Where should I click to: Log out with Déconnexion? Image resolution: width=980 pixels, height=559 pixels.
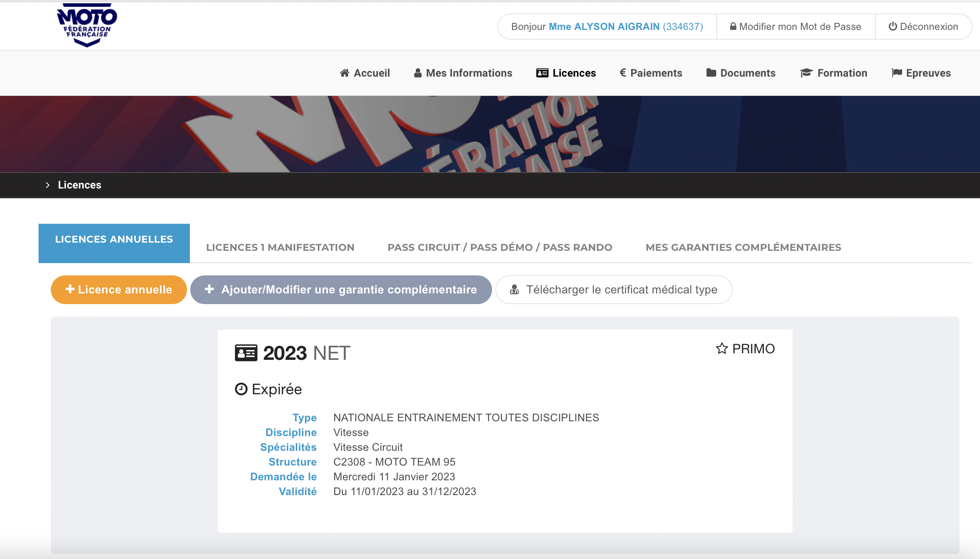[923, 27]
